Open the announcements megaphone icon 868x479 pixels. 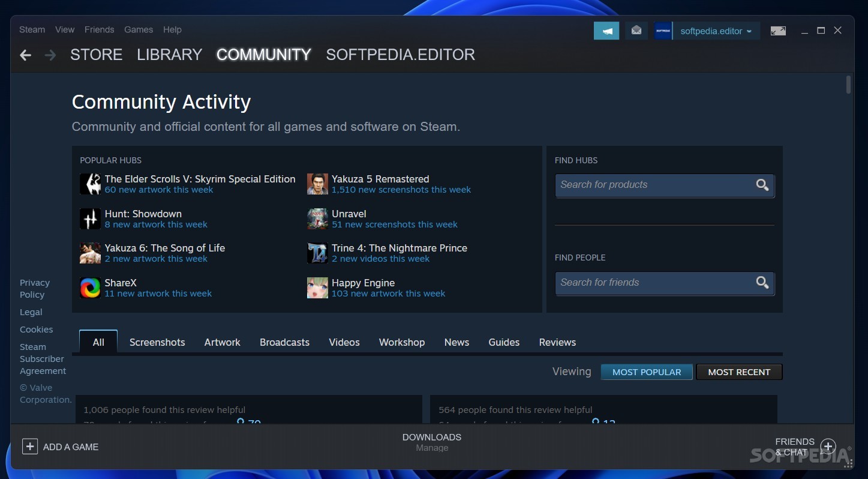tap(606, 31)
